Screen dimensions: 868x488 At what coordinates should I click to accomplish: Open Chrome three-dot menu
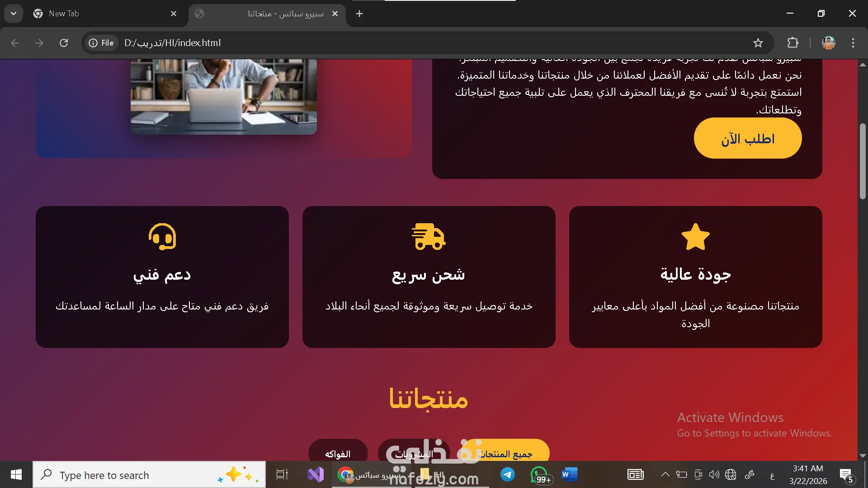point(853,43)
